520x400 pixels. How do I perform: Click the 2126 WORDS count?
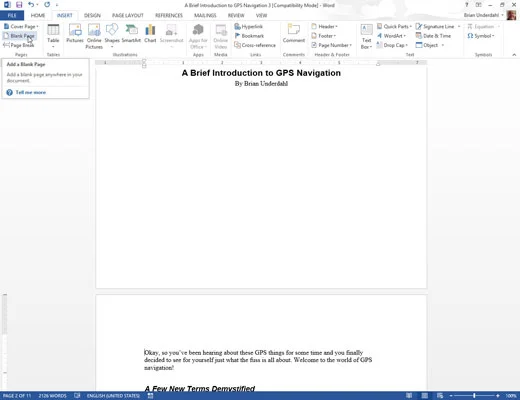pyautogui.click(x=52, y=396)
